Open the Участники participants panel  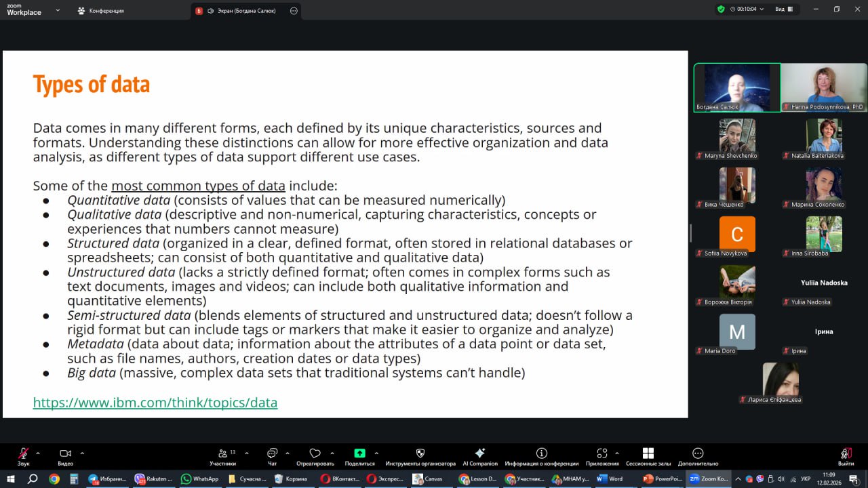222,454
